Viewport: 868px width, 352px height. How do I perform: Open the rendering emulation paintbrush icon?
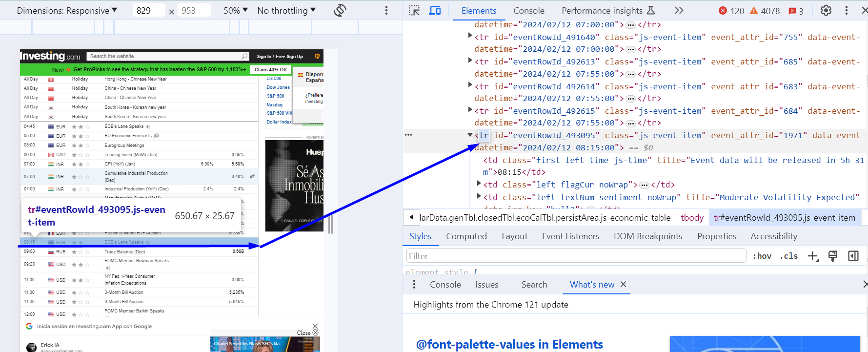point(833,256)
